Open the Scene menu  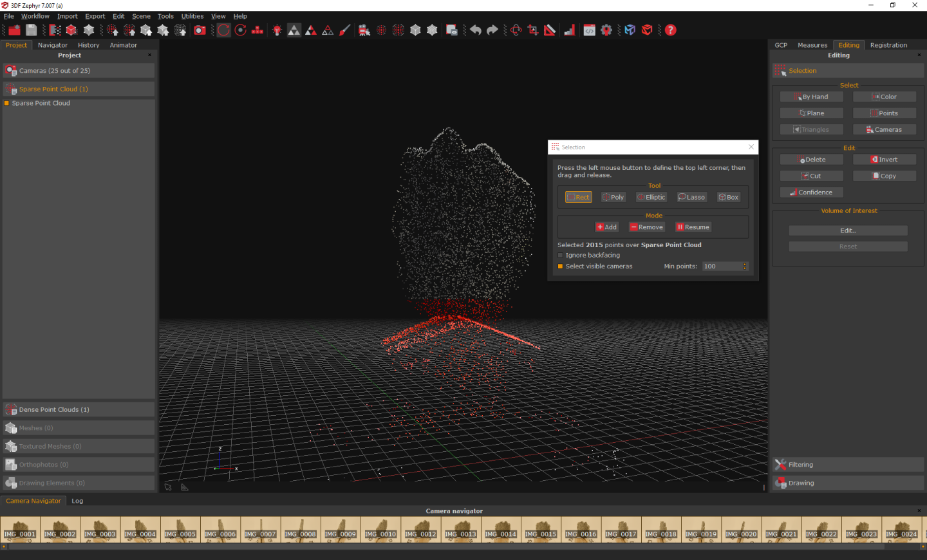[141, 16]
